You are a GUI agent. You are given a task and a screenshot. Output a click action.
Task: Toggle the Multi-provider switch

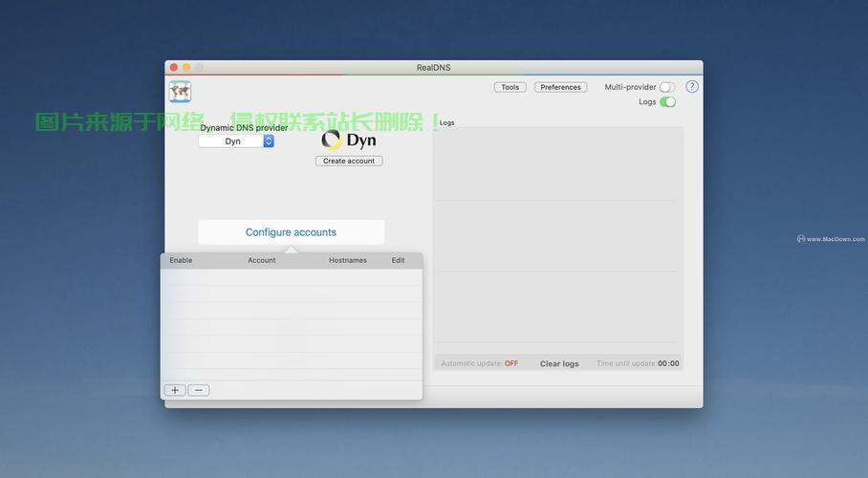pos(667,87)
